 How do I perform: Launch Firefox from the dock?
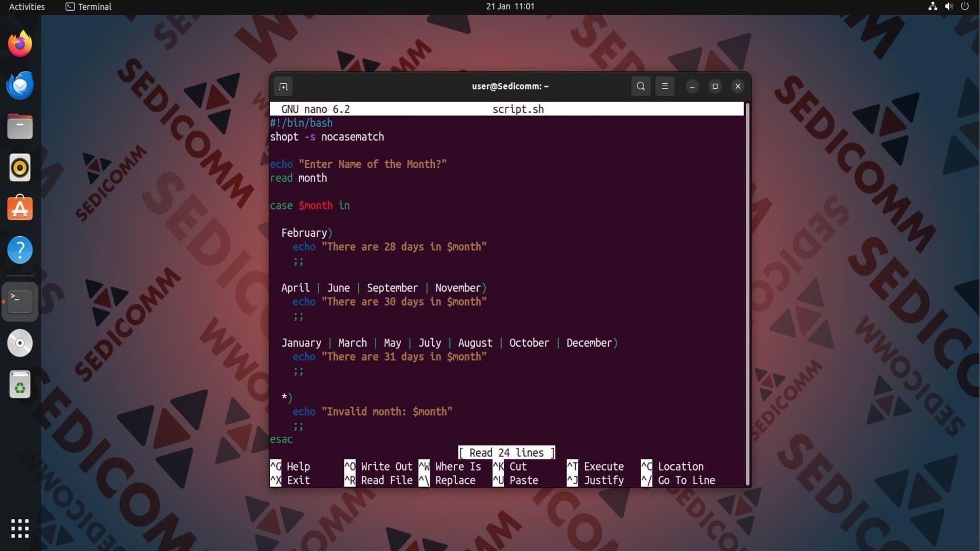[x=20, y=44]
